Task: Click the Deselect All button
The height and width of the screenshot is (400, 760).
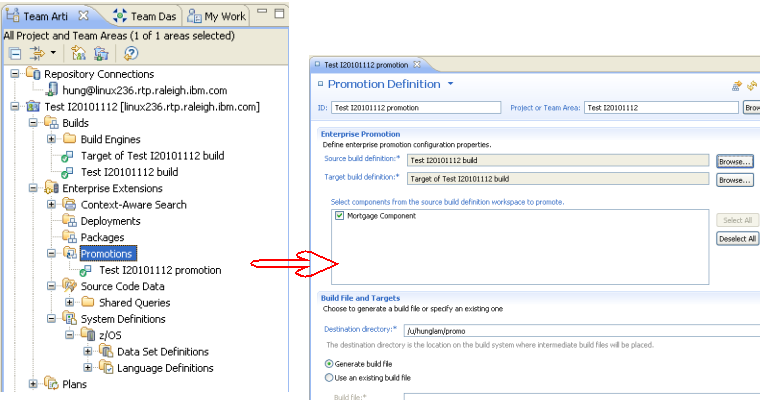Action: (737, 239)
